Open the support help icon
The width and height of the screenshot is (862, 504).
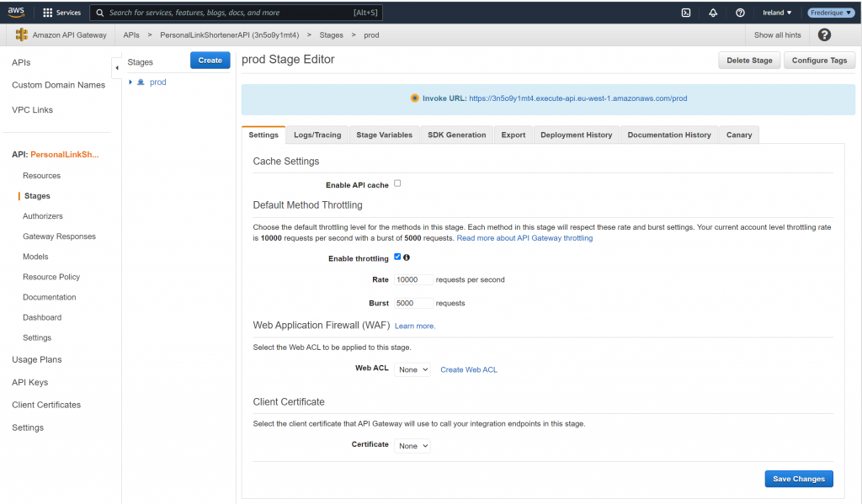740,13
